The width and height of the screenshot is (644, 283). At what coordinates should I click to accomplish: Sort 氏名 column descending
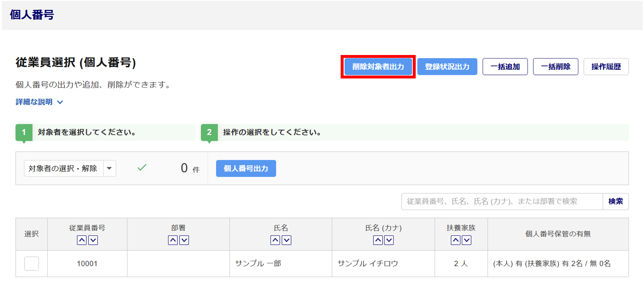287,240
